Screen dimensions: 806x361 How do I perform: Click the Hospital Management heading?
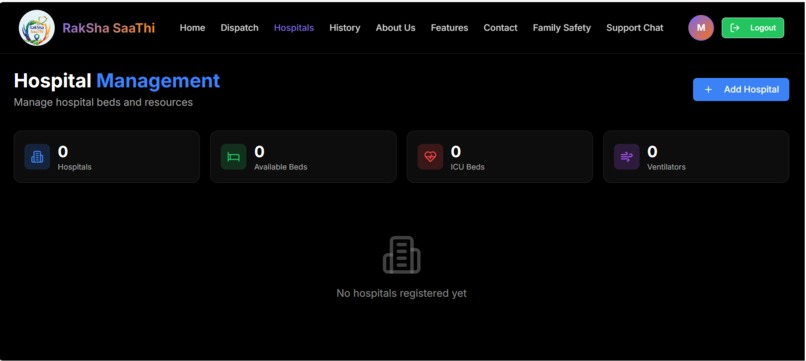coord(117,81)
